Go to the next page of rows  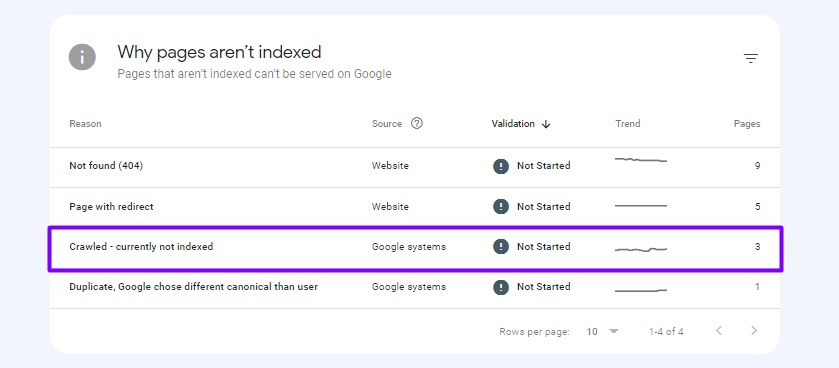(754, 331)
